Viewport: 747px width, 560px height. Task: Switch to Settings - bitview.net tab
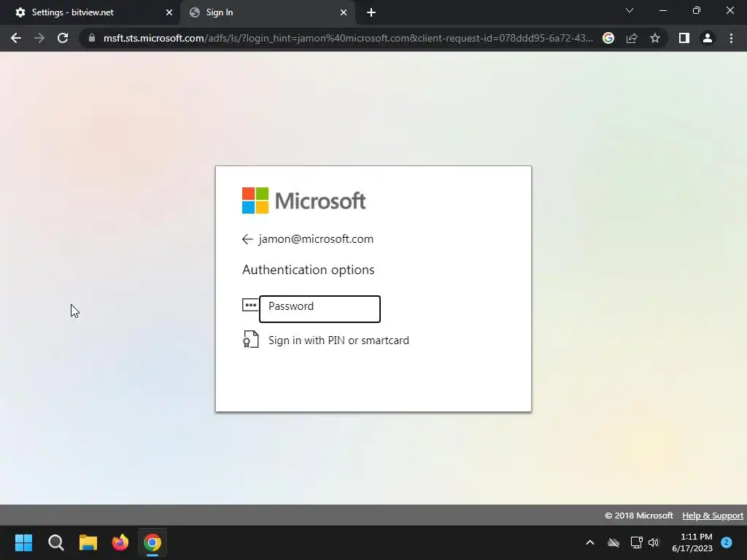click(x=90, y=12)
